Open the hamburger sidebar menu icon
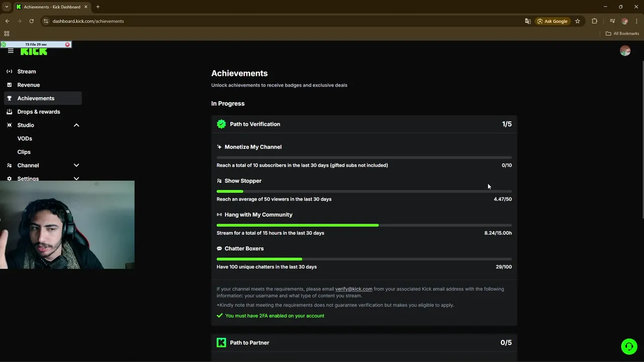This screenshot has width=644, height=362. pos(11,51)
